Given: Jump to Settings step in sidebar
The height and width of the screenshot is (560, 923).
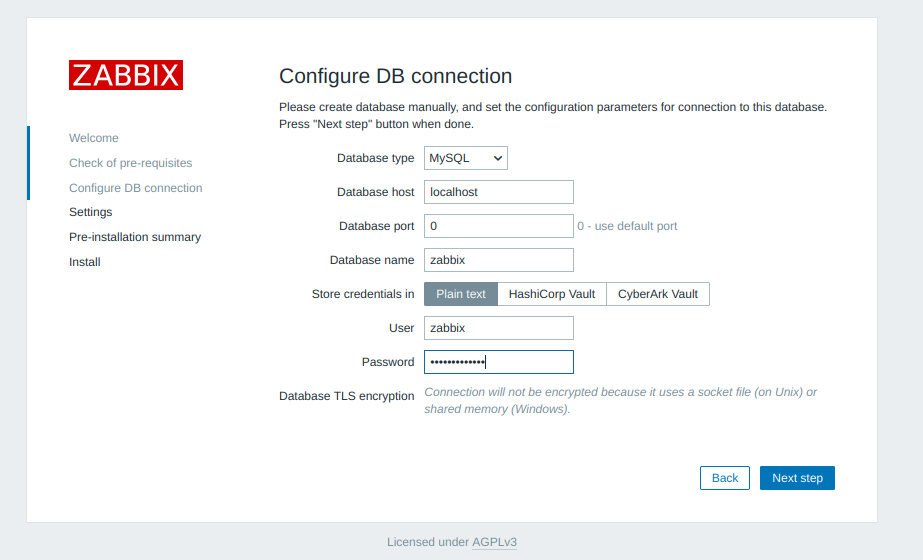Looking at the screenshot, I should [x=90, y=212].
